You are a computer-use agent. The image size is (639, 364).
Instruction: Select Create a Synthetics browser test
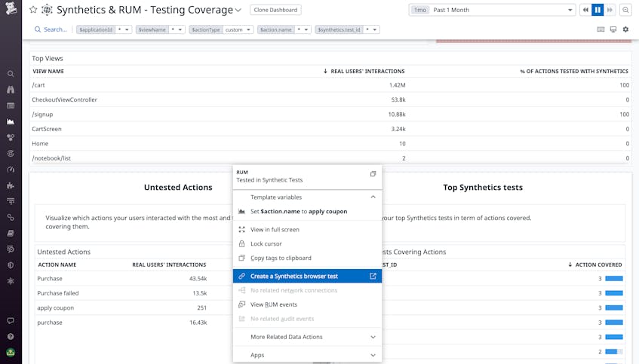[307, 276]
